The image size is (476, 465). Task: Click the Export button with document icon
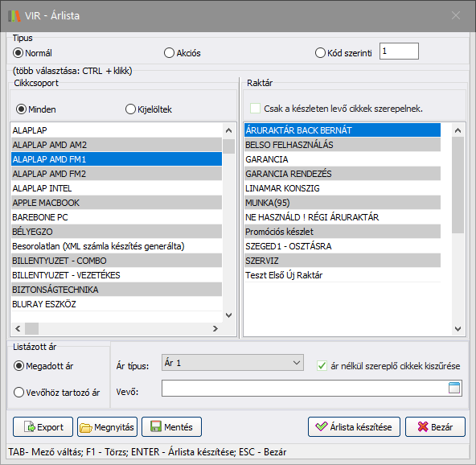43,426
